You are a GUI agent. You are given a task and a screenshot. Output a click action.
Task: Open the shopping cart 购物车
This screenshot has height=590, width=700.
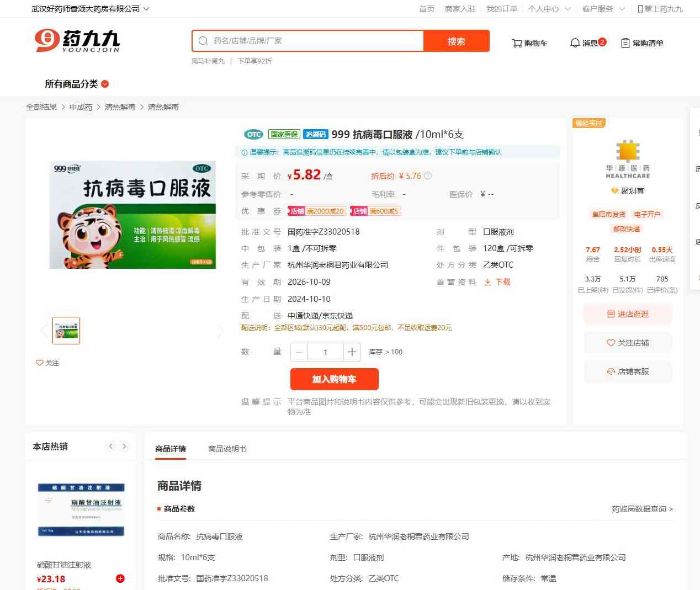pos(529,43)
